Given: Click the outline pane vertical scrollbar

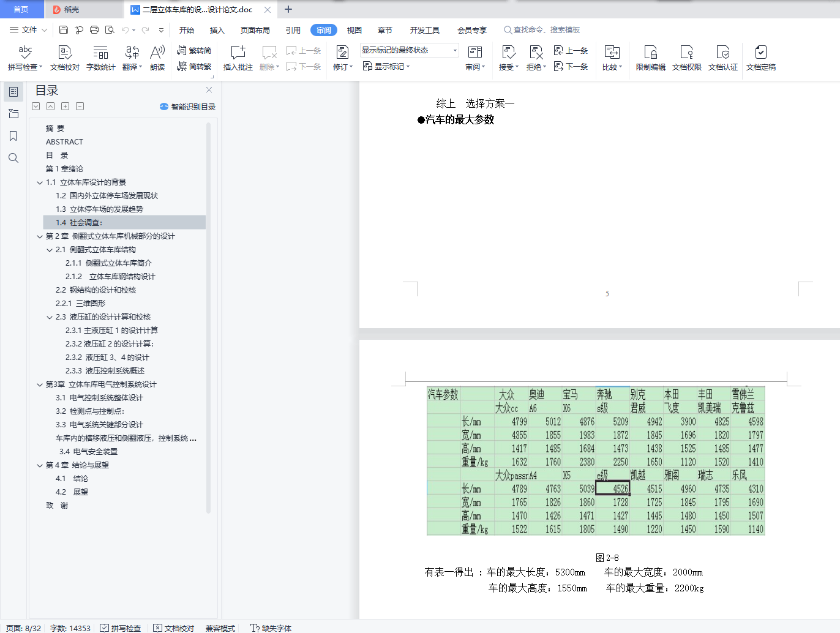Looking at the screenshot, I should (208, 317).
